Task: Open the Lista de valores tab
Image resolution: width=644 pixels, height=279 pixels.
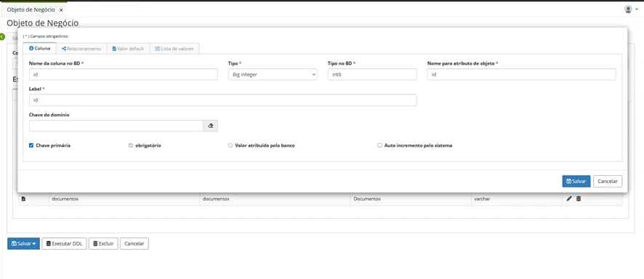Action: (174, 49)
